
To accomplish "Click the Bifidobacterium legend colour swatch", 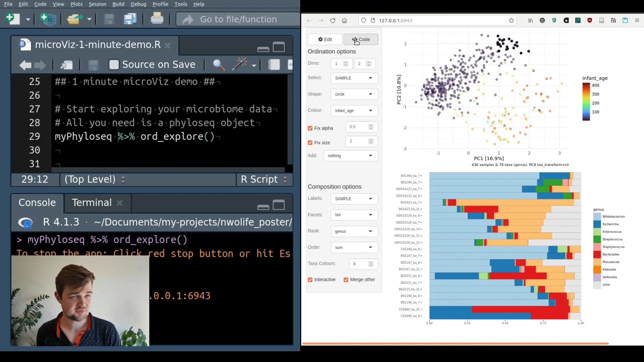I will coord(597,217).
